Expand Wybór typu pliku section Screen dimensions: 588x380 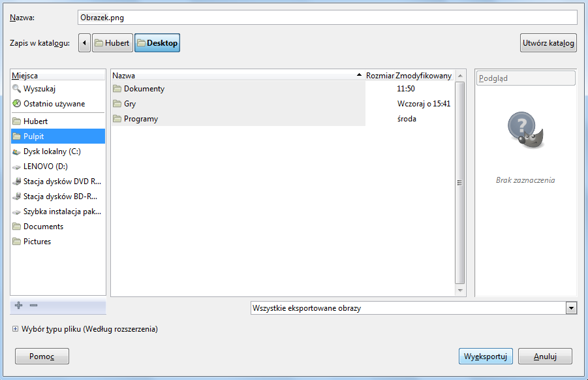point(15,329)
